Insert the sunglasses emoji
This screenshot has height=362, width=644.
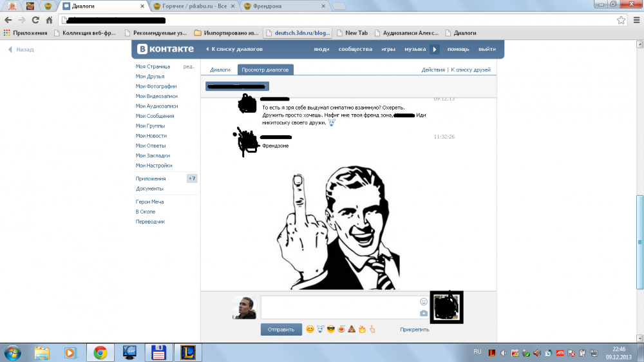click(x=330, y=330)
